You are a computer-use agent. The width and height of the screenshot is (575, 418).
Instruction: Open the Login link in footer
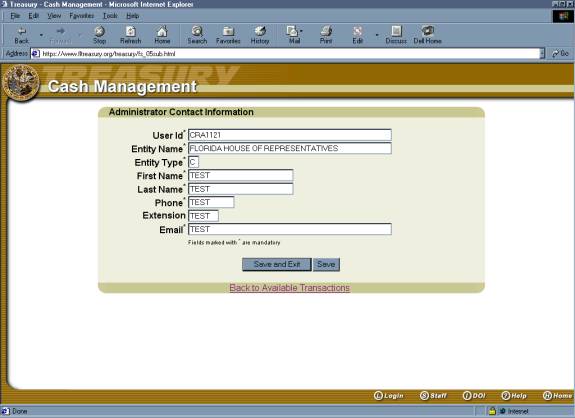pos(389,396)
